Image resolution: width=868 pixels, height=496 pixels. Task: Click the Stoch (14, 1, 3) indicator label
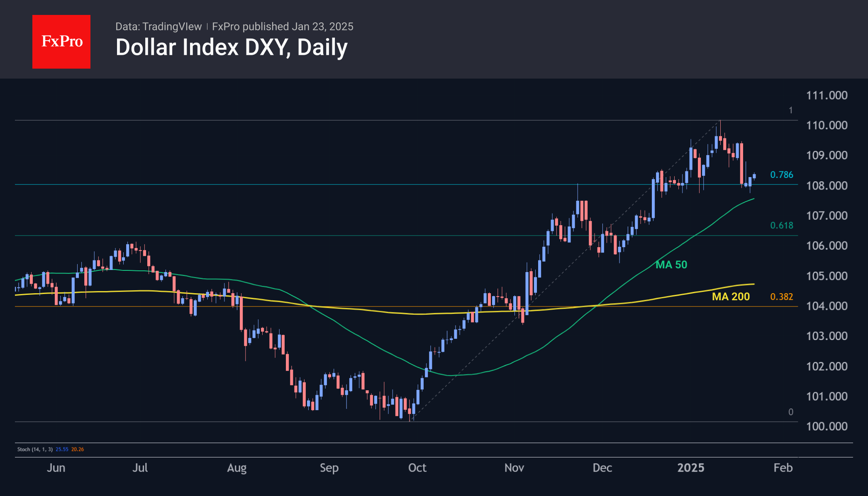point(35,449)
